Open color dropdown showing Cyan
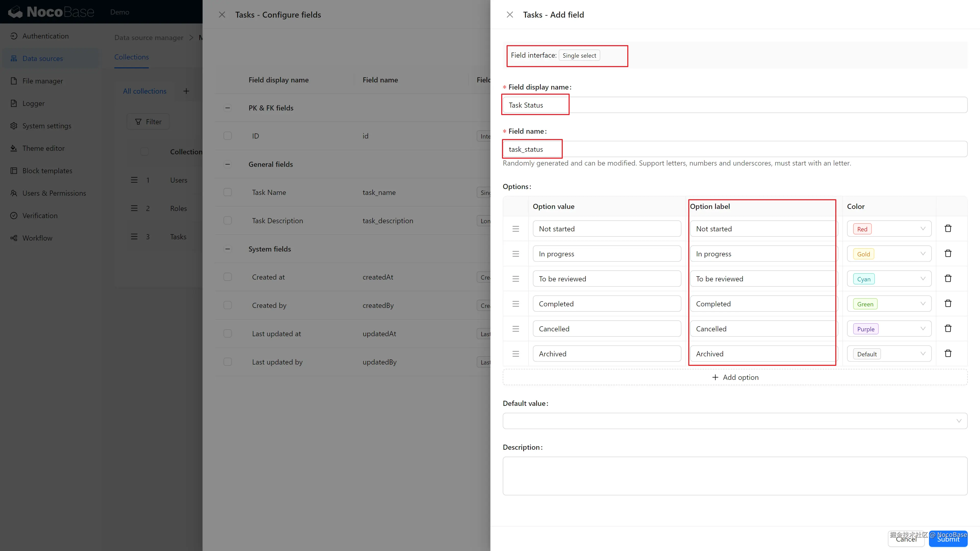Screen dimensions: 980x551 889,279
